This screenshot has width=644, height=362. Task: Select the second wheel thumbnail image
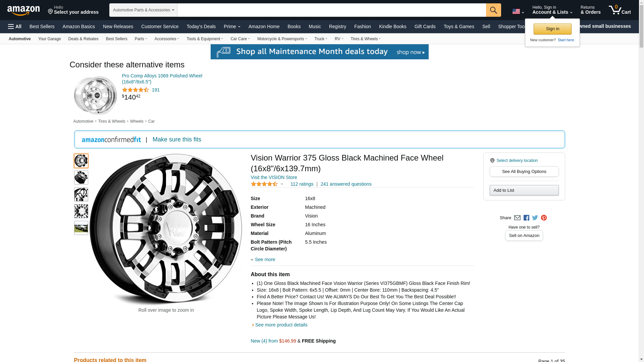(81, 178)
